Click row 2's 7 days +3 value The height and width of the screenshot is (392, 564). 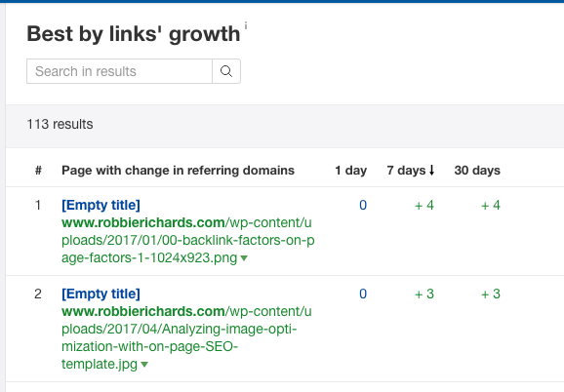tap(424, 294)
